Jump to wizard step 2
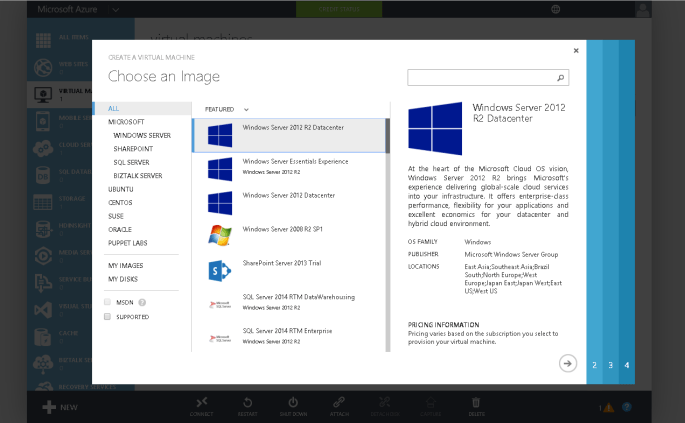 click(594, 365)
